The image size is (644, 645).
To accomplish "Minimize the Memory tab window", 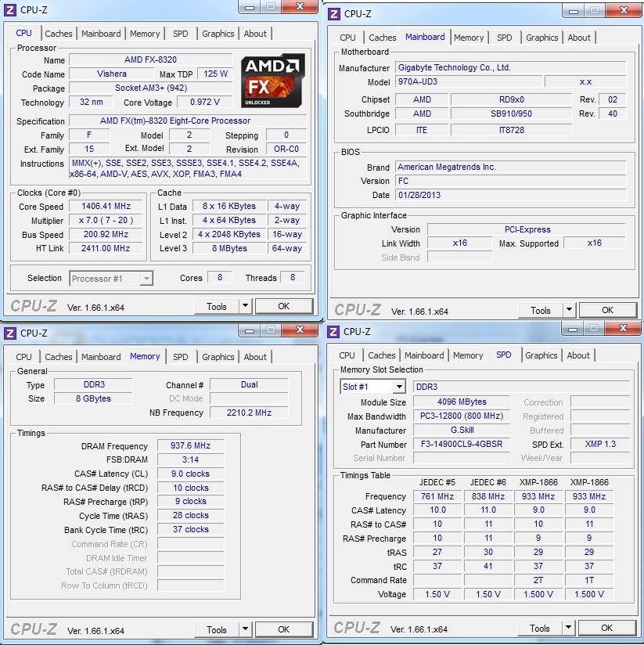I will [249, 330].
